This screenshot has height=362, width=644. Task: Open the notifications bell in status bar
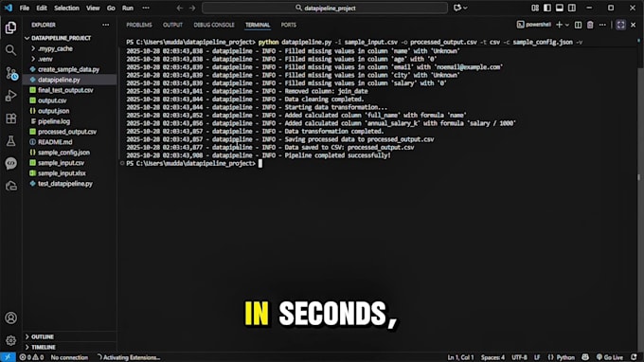[635, 357]
